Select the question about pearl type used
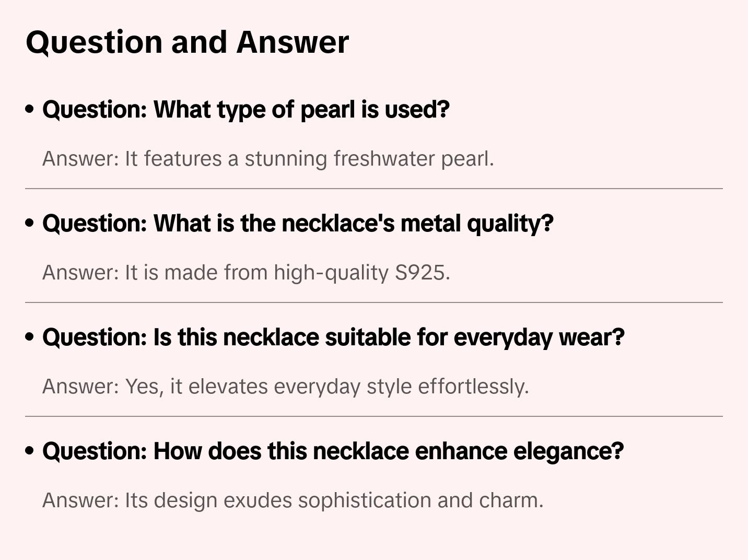The image size is (748, 560). (x=246, y=110)
